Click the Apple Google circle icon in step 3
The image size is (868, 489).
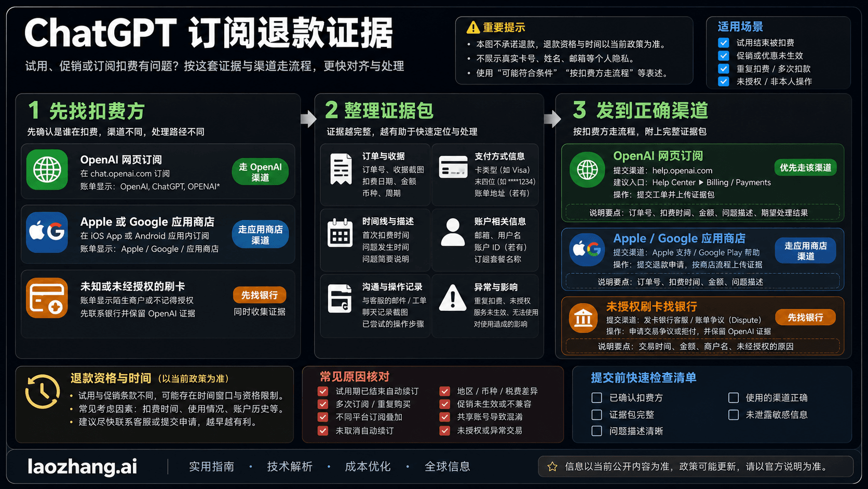click(587, 249)
